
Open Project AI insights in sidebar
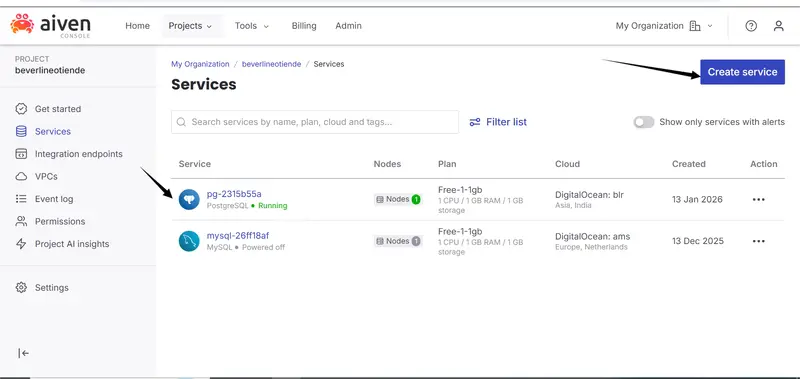click(72, 244)
